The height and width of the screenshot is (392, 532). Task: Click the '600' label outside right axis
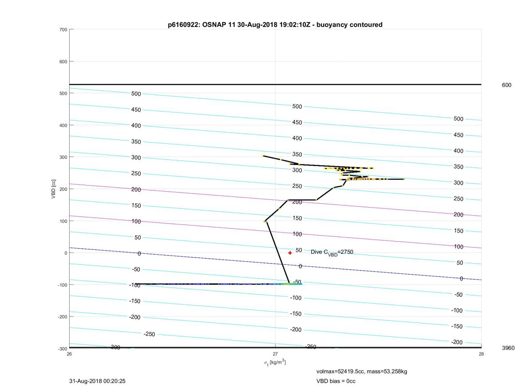[506, 85]
